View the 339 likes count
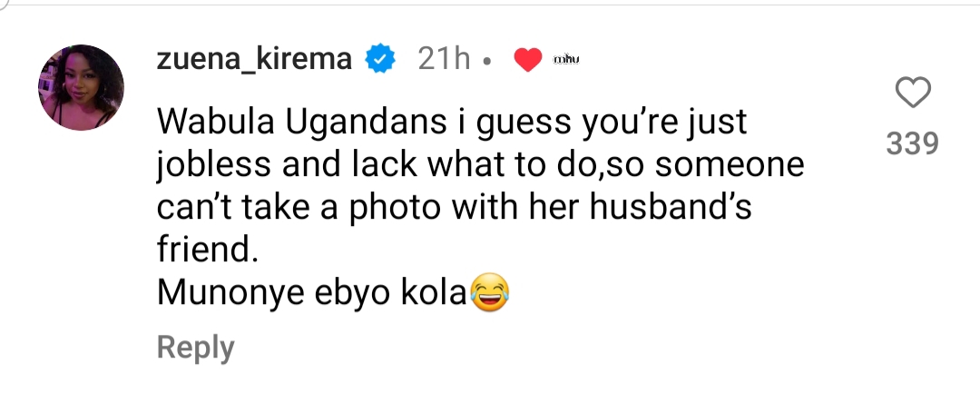Viewport: 980px width, 393px height. (913, 143)
